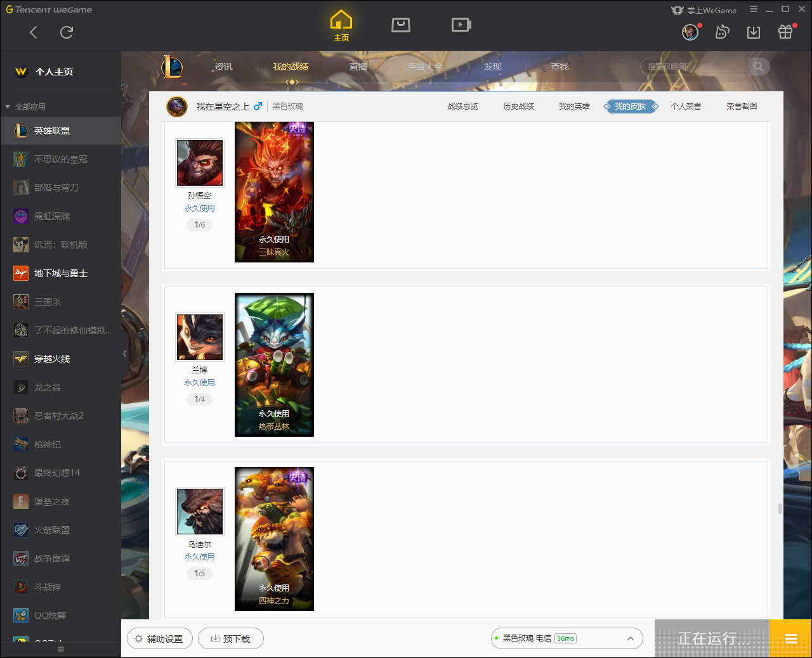Open the yellow menu button beside 正在运行
This screenshot has width=812, height=658.
coord(790,638)
